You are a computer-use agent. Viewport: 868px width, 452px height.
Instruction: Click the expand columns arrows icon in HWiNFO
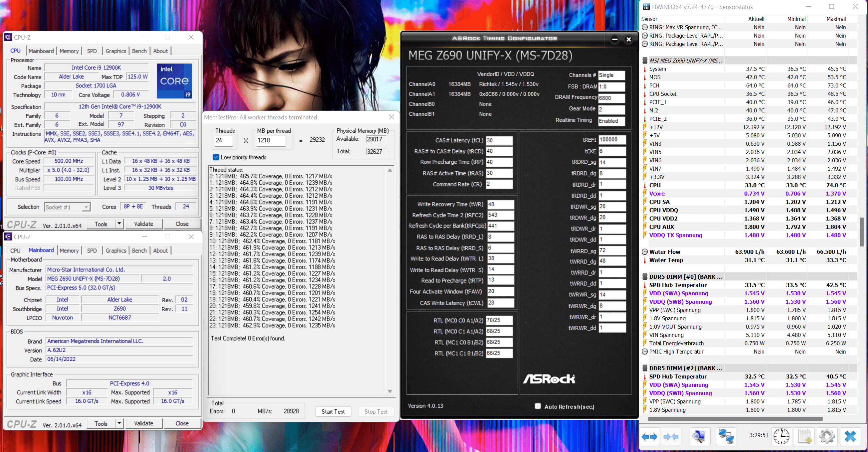650,437
